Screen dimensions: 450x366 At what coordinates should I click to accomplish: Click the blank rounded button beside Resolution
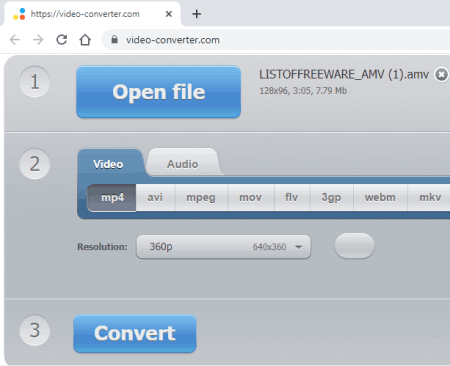pos(354,246)
